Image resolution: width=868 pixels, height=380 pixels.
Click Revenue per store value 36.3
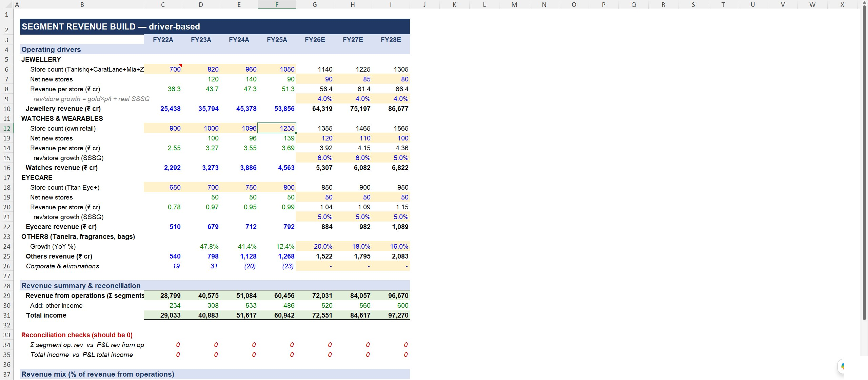coord(163,89)
